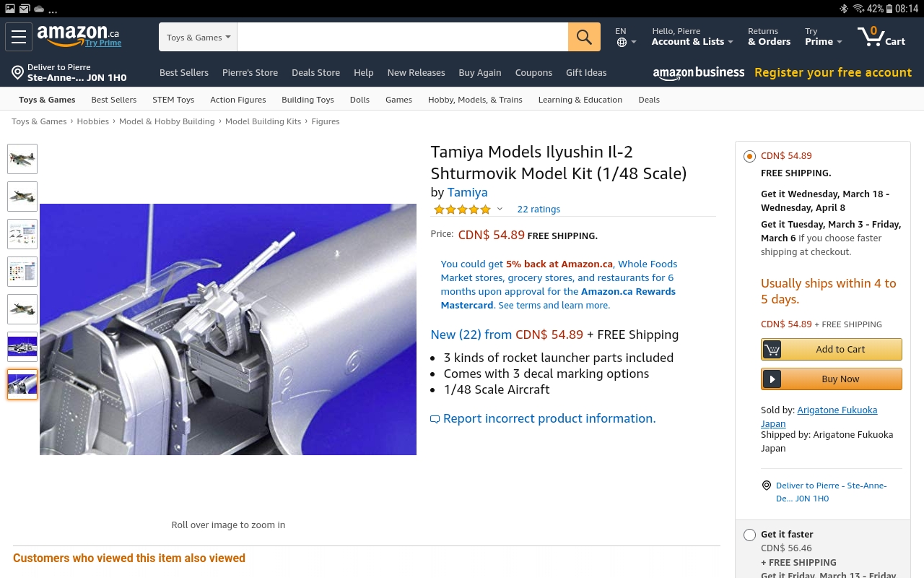Select the first airplane thumbnail image
This screenshot has width=924, height=578.
pyautogui.click(x=22, y=159)
